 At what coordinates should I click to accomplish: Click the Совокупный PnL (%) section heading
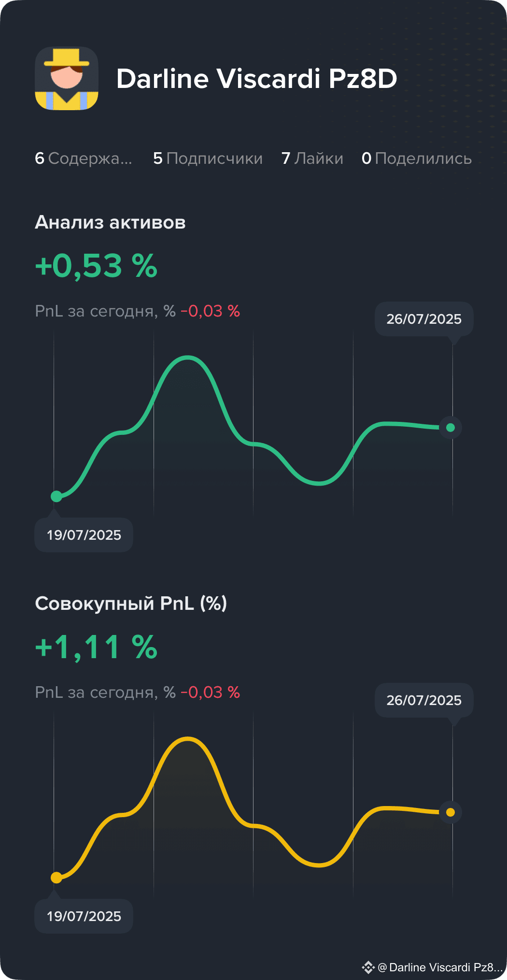131,604
